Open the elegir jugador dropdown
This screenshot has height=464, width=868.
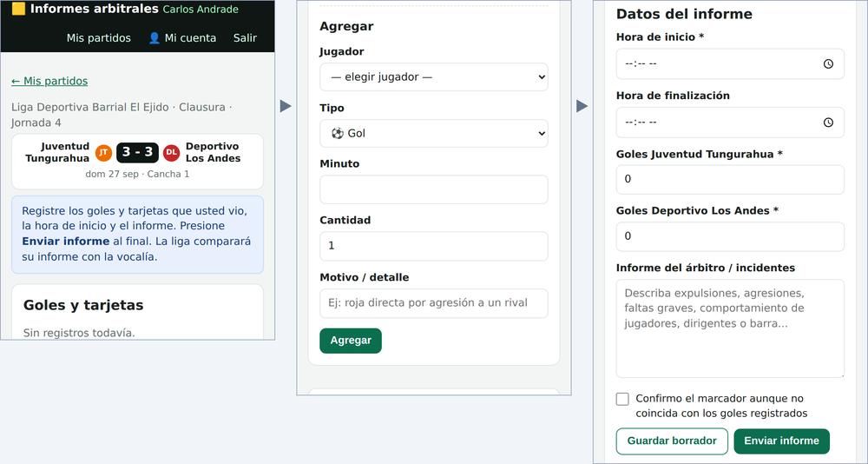[x=433, y=77]
